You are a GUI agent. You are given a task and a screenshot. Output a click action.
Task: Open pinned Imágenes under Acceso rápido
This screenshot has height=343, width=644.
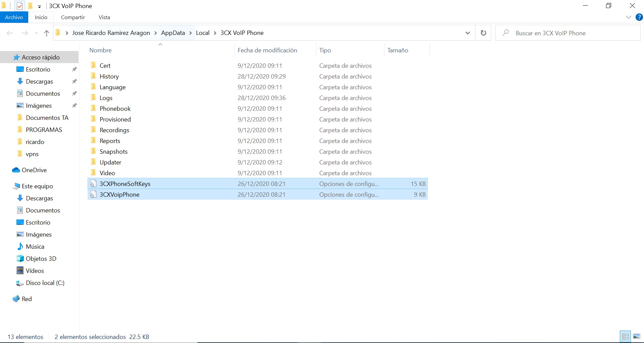click(x=39, y=106)
